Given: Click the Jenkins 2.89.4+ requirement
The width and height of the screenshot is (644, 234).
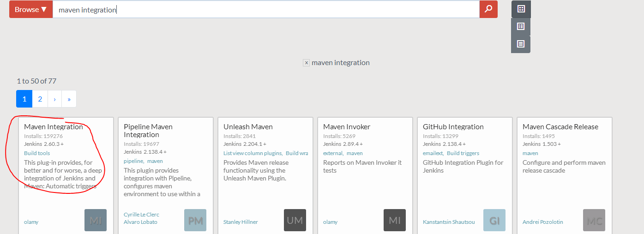Looking at the screenshot, I should coord(343,144).
